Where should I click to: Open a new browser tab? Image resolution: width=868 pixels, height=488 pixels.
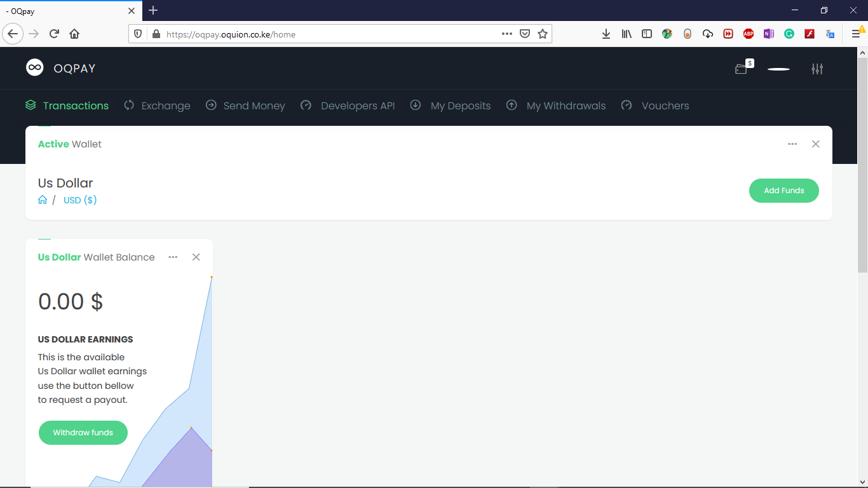tap(153, 10)
